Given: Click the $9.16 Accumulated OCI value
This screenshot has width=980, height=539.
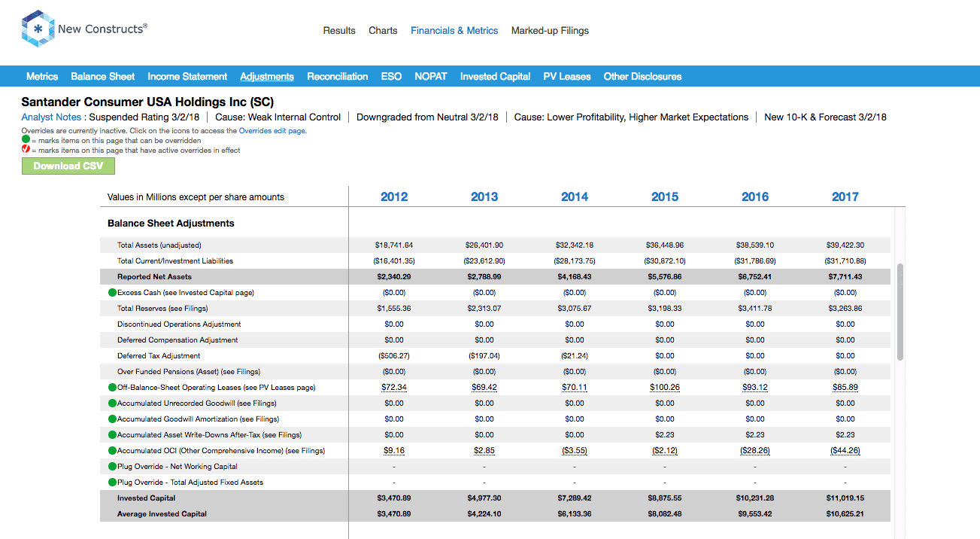Looking at the screenshot, I should (394, 450).
